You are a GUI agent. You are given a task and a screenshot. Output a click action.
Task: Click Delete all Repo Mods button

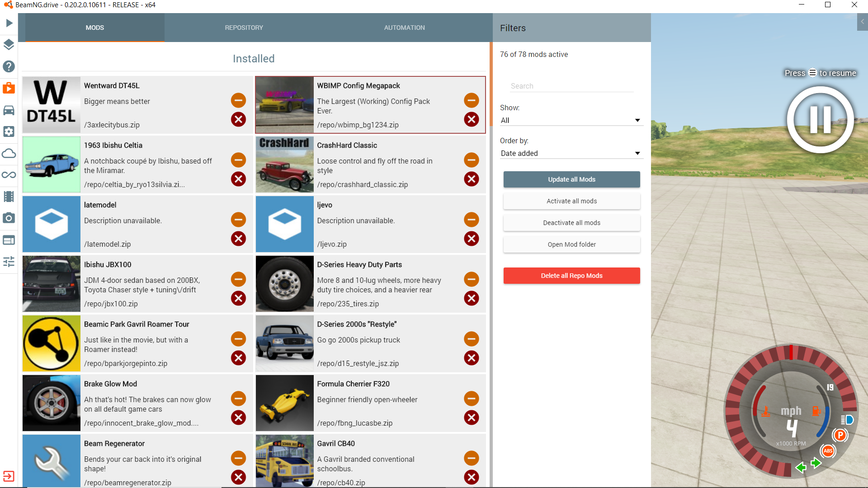click(x=571, y=276)
